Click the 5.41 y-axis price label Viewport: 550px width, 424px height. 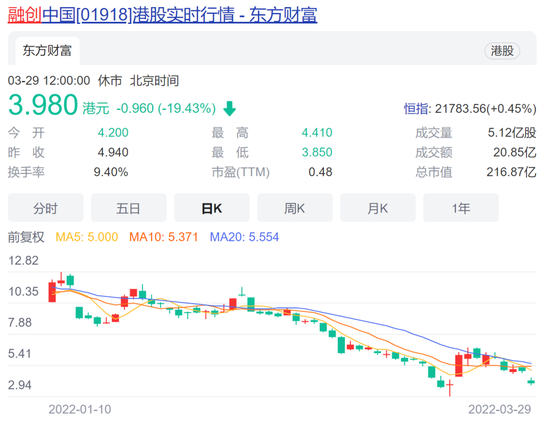(x=20, y=354)
